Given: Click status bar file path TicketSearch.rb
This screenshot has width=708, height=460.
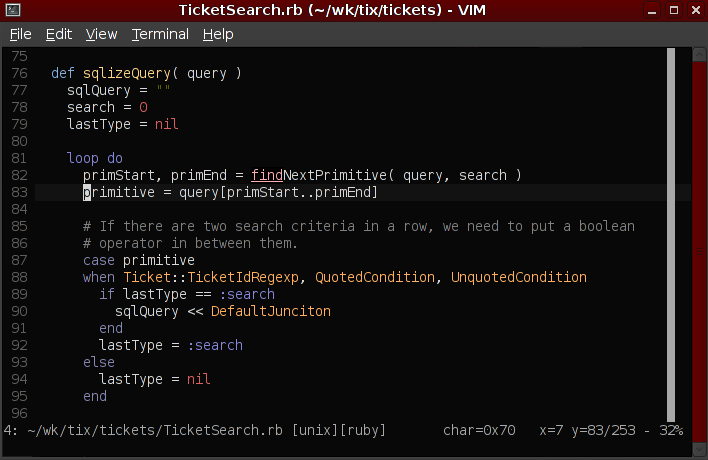Looking at the screenshot, I should click(x=155, y=430).
